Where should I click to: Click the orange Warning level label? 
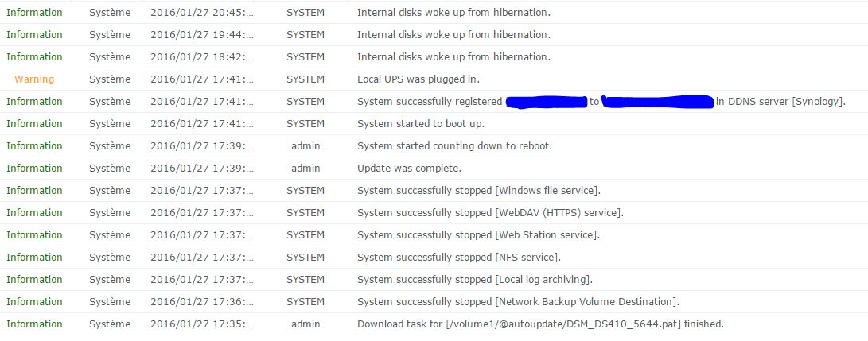point(34,79)
